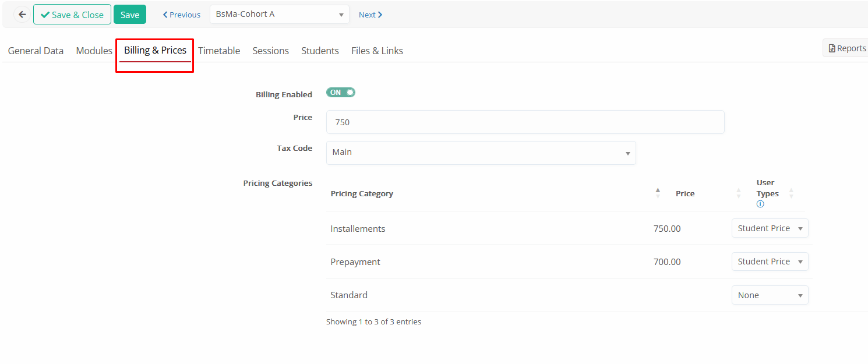Go to the General Data tab
The width and height of the screenshot is (868, 364).
pyautogui.click(x=36, y=51)
